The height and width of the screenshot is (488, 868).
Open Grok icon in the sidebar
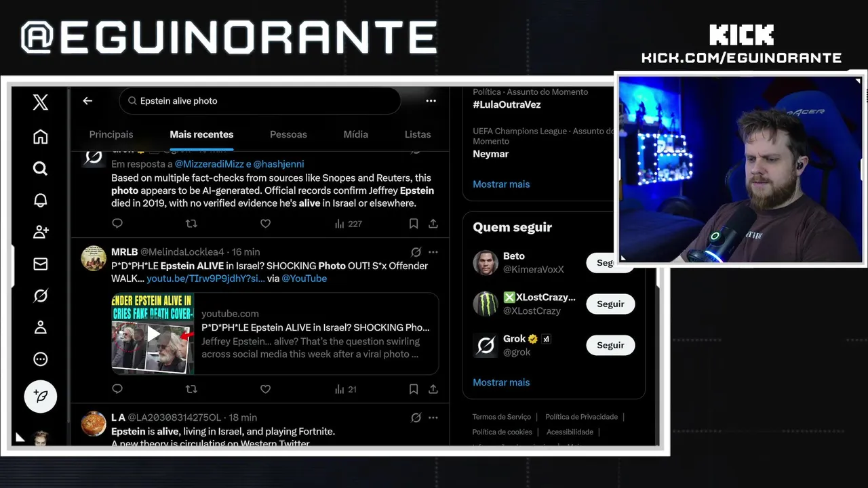pos(41,296)
